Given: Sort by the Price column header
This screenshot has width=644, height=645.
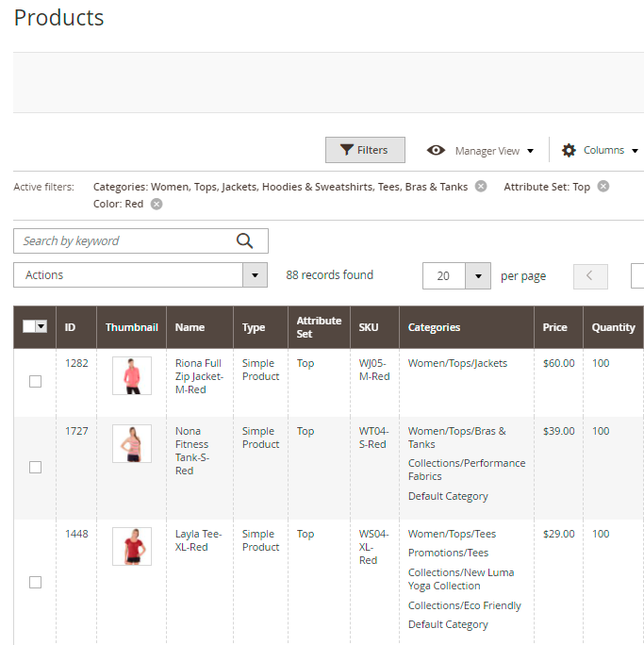Looking at the screenshot, I should [x=555, y=327].
